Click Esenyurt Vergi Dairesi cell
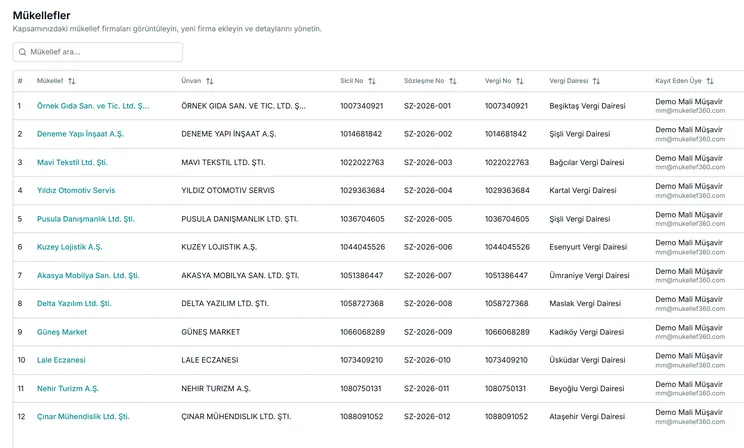The width and height of the screenshot is (744, 448). (x=588, y=247)
